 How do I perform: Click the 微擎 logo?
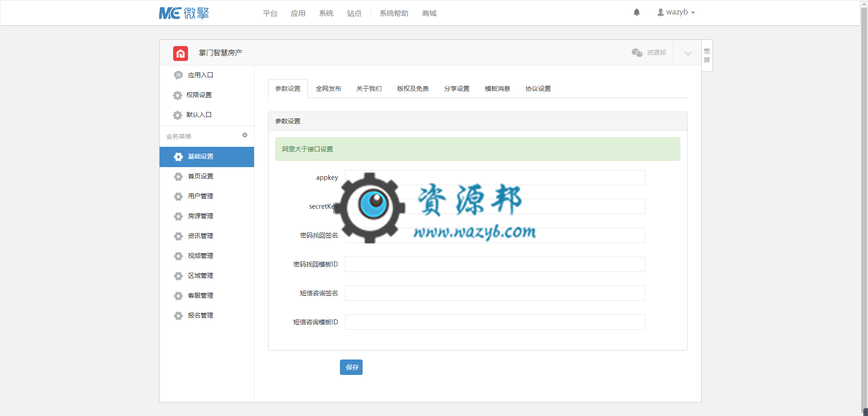click(x=184, y=13)
